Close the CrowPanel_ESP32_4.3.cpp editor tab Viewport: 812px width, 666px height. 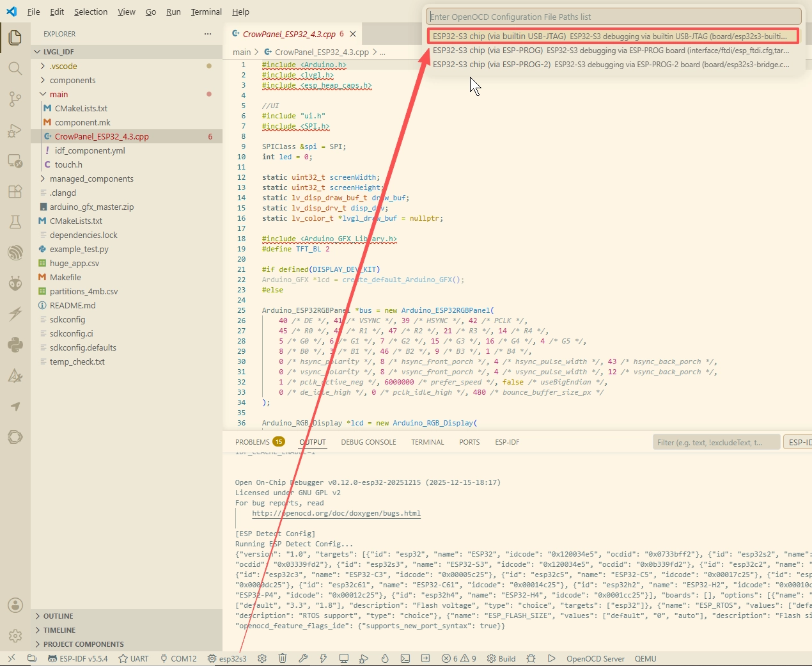352,34
